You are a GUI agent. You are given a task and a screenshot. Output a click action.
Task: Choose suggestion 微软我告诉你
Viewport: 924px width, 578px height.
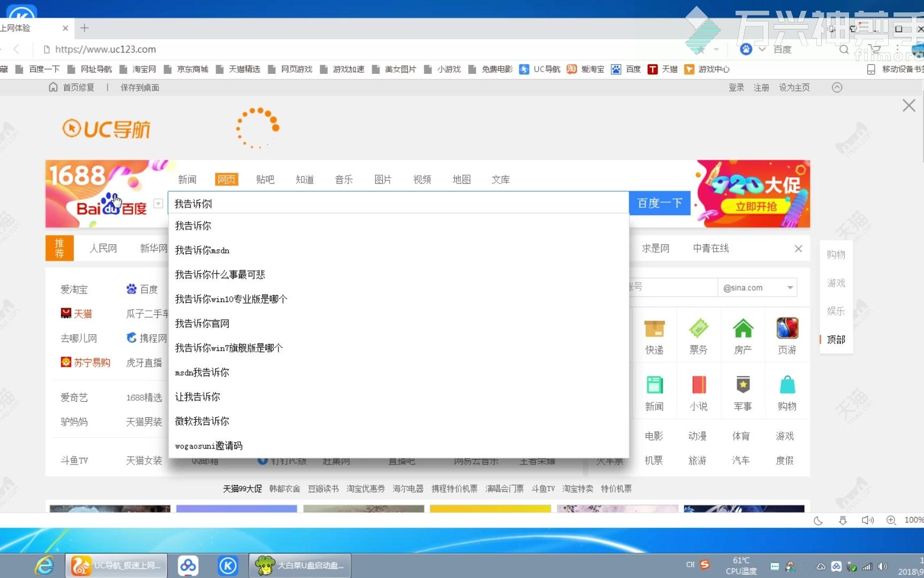click(x=399, y=421)
